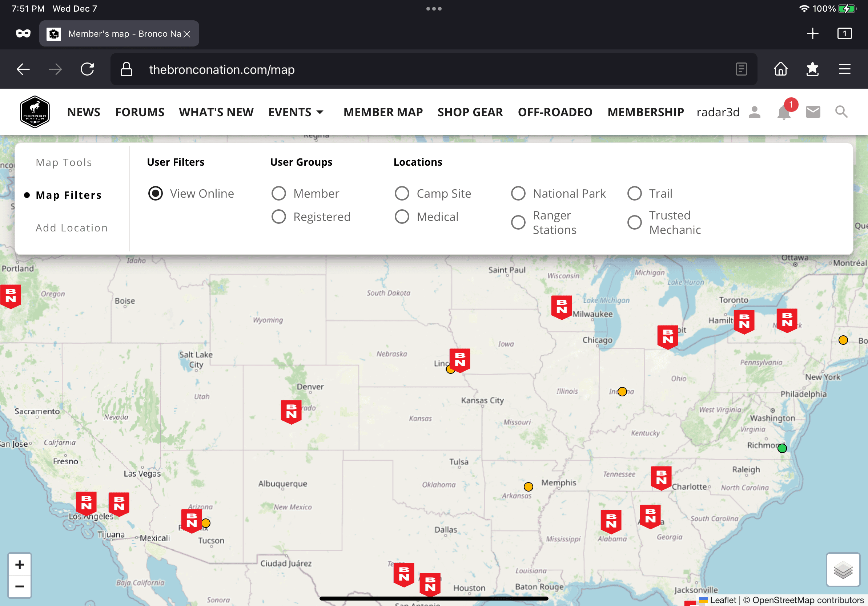Image resolution: width=868 pixels, height=606 pixels.
Task: Click the BN marker near Denver
Action: 291,412
